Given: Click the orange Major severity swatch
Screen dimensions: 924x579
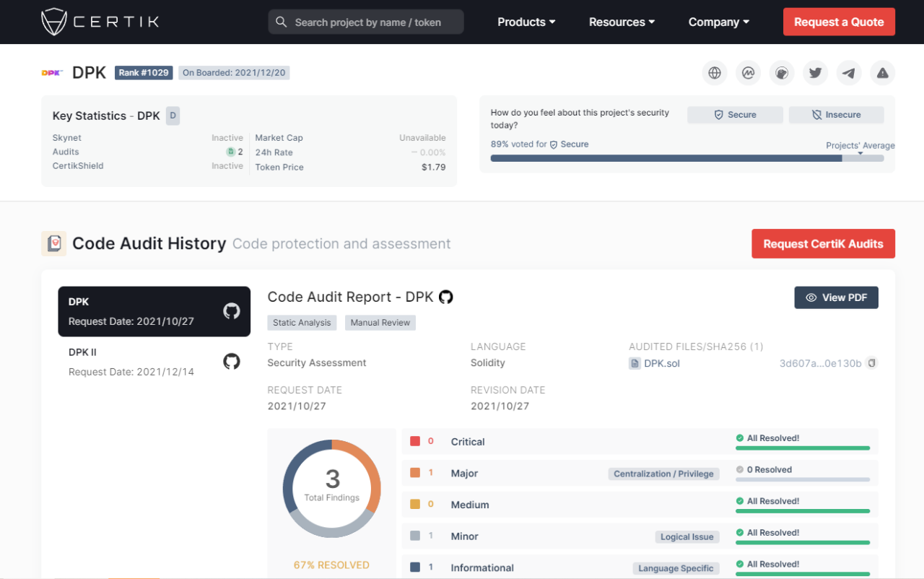Looking at the screenshot, I should point(415,473).
